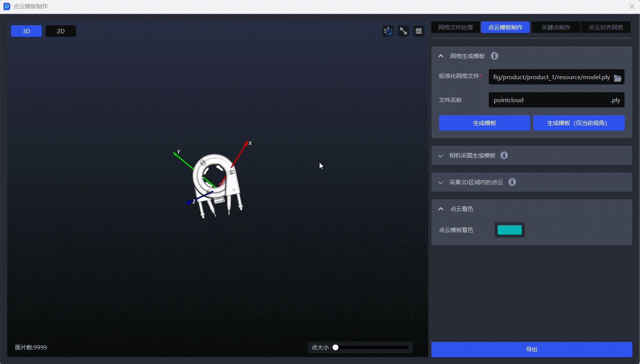Click info icon beside 相机采图生成模板
The height and width of the screenshot is (364, 640).
coord(504,155)
